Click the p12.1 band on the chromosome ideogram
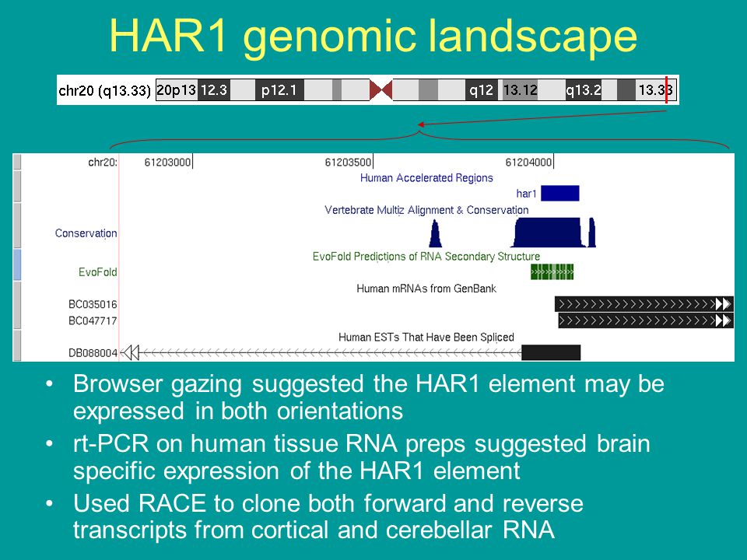The image size is (747, 560). tap(279, 89)
